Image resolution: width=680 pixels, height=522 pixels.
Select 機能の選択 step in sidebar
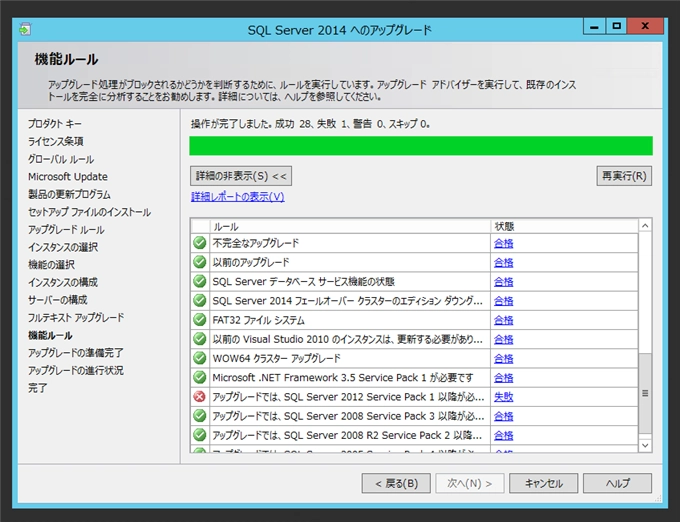(51, 265)
